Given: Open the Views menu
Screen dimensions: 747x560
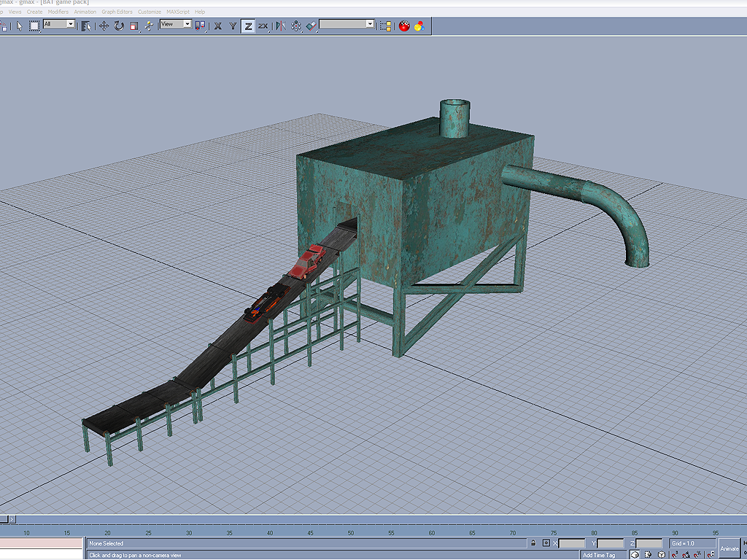Looking at the screenshot, I should coord(15,12).
